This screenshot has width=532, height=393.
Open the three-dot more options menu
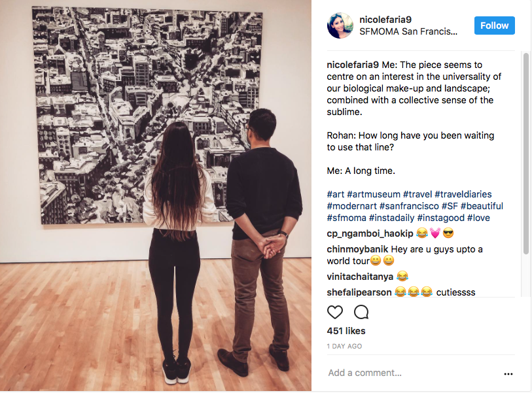pos(508,373)
